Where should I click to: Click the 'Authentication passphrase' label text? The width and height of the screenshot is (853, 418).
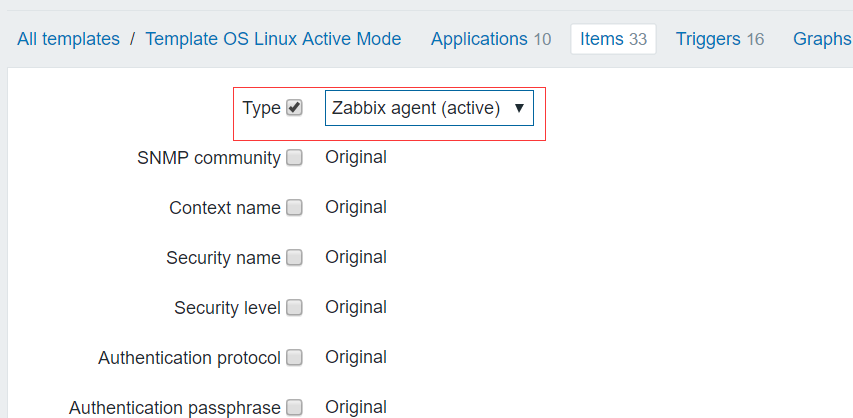pyautogui.click(x=174, y=408)
